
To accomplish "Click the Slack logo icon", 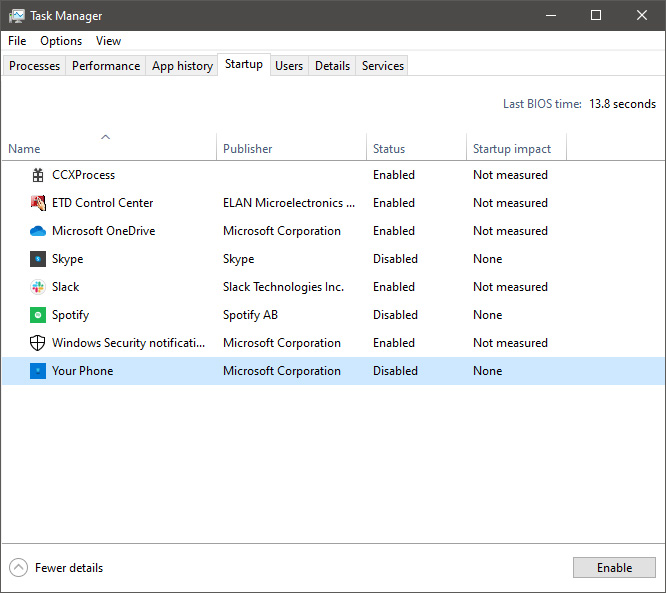I will 38,287.
